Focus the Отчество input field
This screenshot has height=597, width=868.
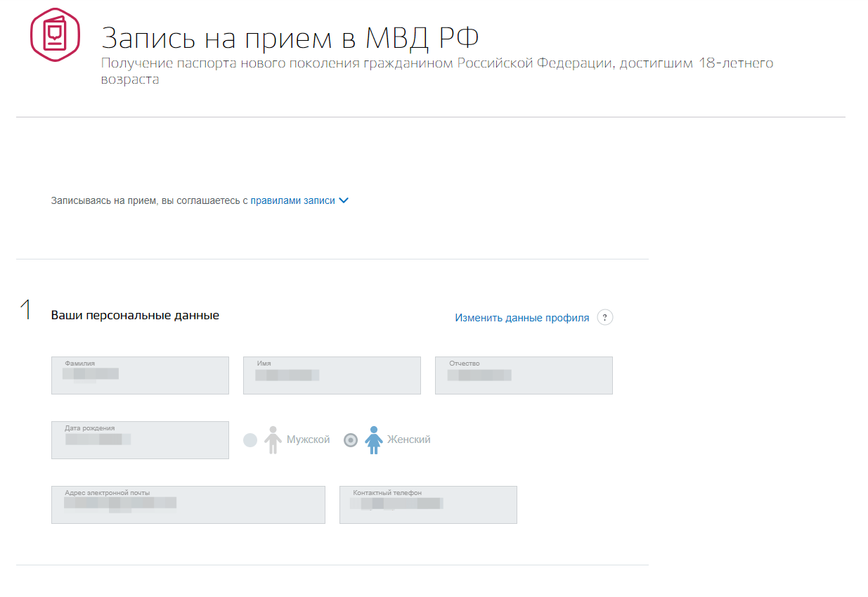coord(524,375)
